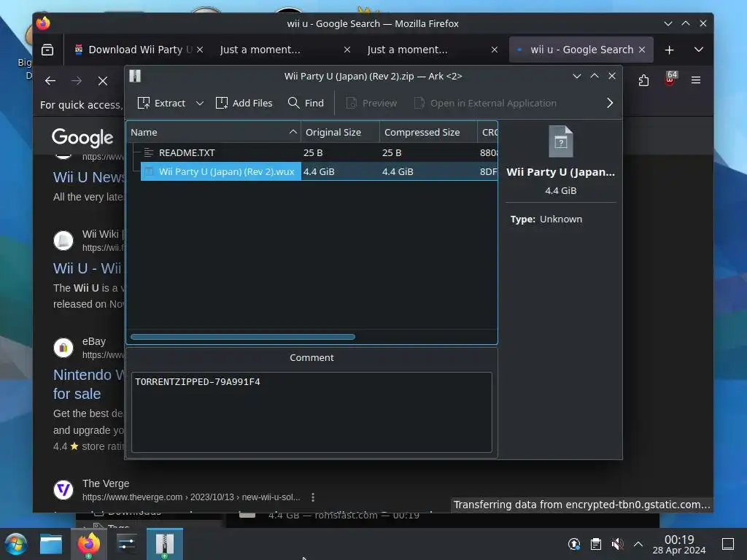The height and width of the screenshot is (560, 747).
Task: Click the ad blocker icon with badge 64
Action: click(x=670, y=79)
